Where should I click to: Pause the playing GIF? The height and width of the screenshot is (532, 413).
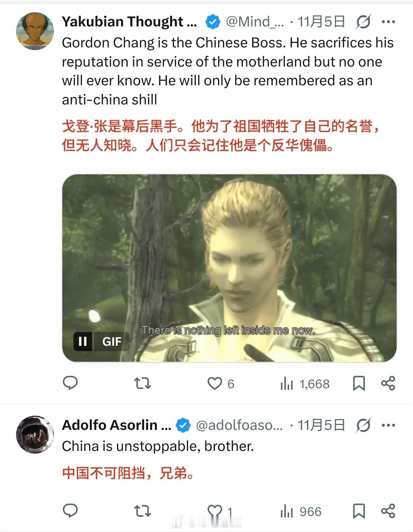pos(83,341)
